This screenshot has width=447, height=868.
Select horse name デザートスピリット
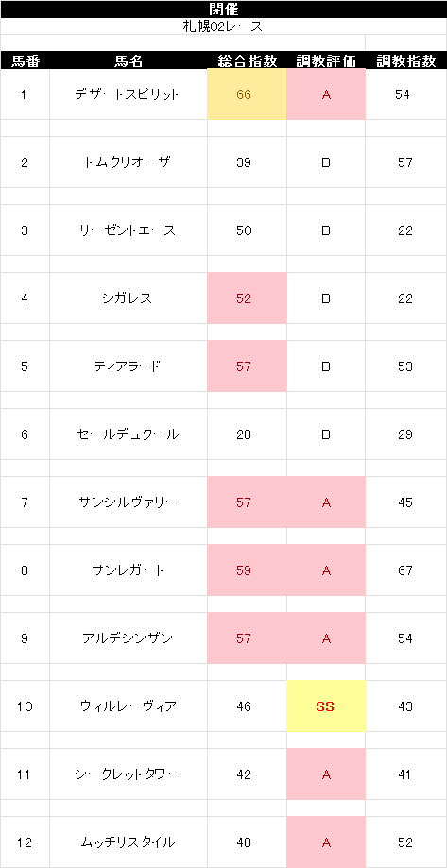[129, 94]
